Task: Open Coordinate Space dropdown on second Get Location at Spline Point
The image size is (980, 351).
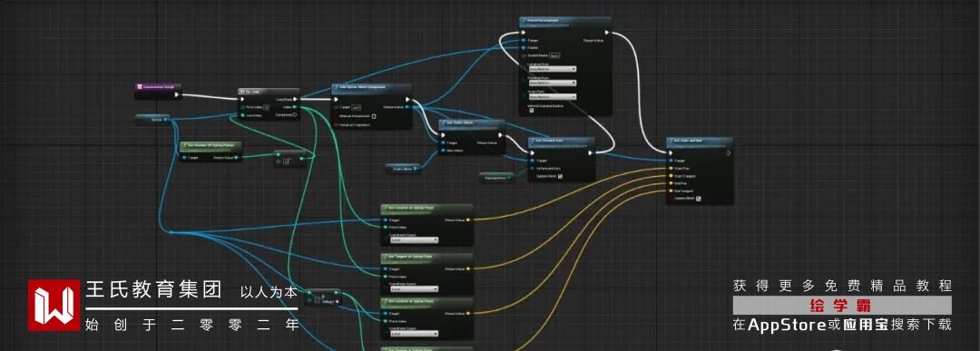Action: coord(415,334)
